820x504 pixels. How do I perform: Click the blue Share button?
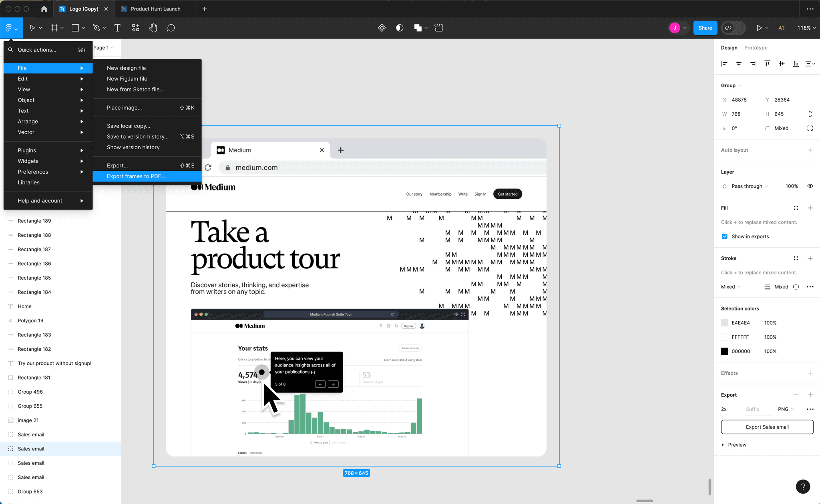point(705,28)
